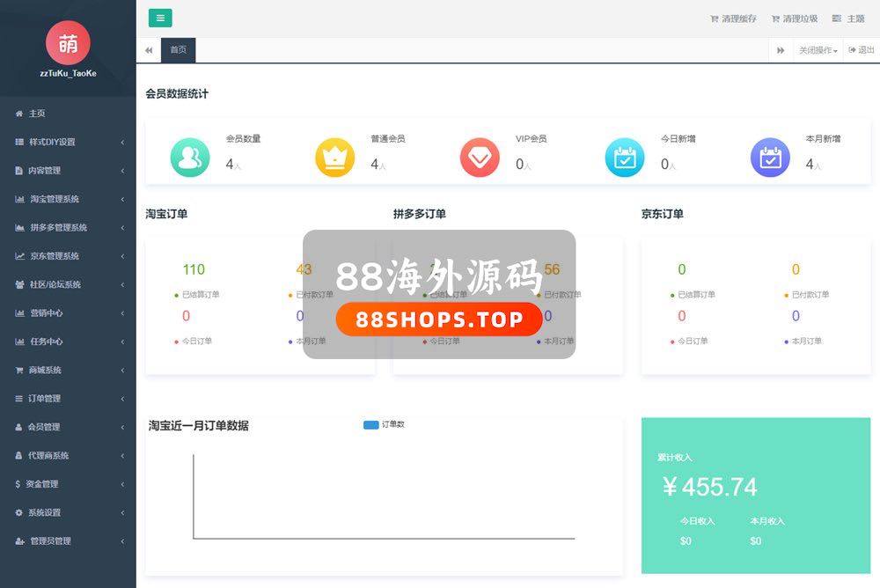Click the yellow crown regular member icon

pos(335,158)
